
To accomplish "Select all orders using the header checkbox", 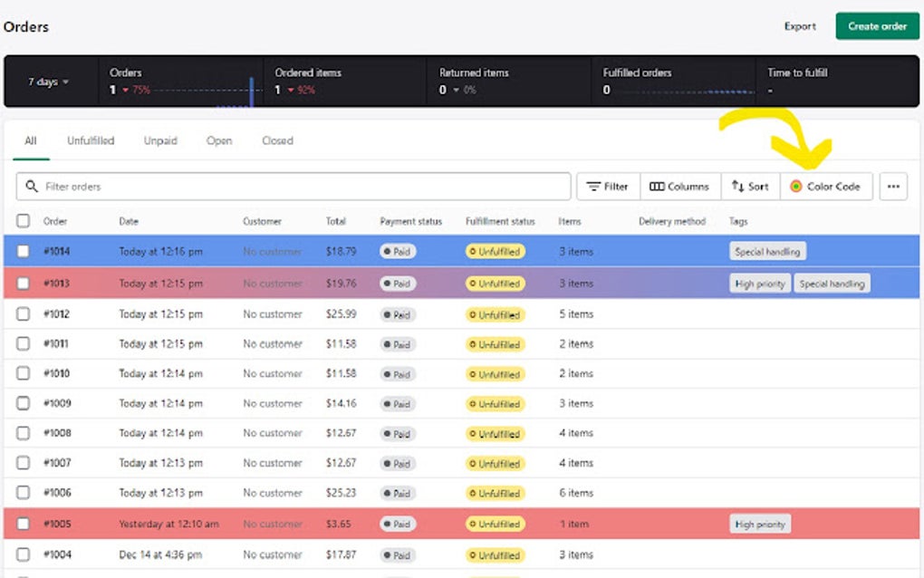I will [x=24, y=220].
